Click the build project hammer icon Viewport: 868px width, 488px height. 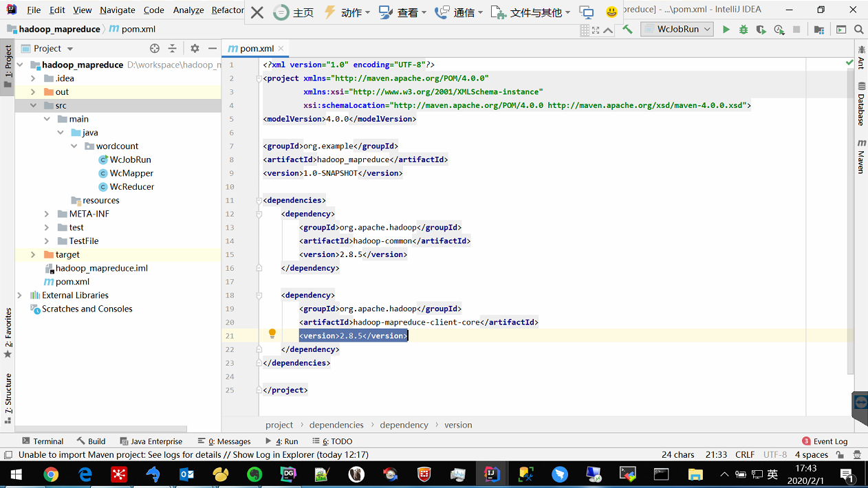click(x=627, y=30)
